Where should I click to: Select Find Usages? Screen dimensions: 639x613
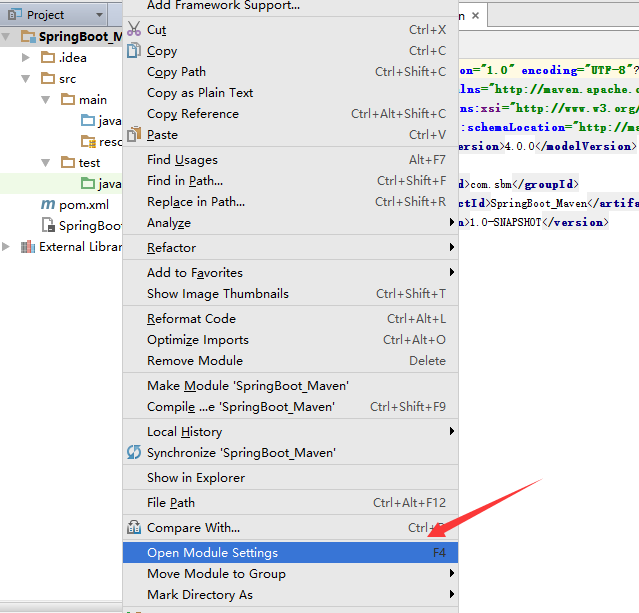290,159
